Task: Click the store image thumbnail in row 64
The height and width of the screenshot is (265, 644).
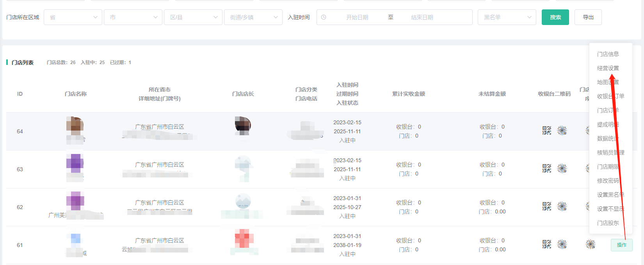Action: click(75, 125)
